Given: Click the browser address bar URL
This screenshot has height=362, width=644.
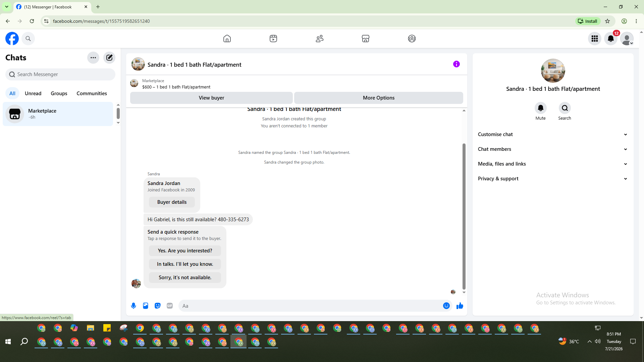Looking at the screenshot, I should [x=101, y=21].
